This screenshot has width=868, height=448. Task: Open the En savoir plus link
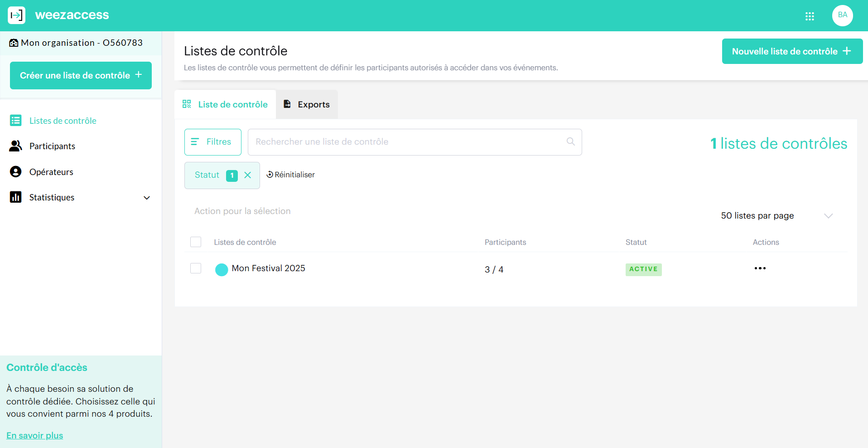coord(34,435)
